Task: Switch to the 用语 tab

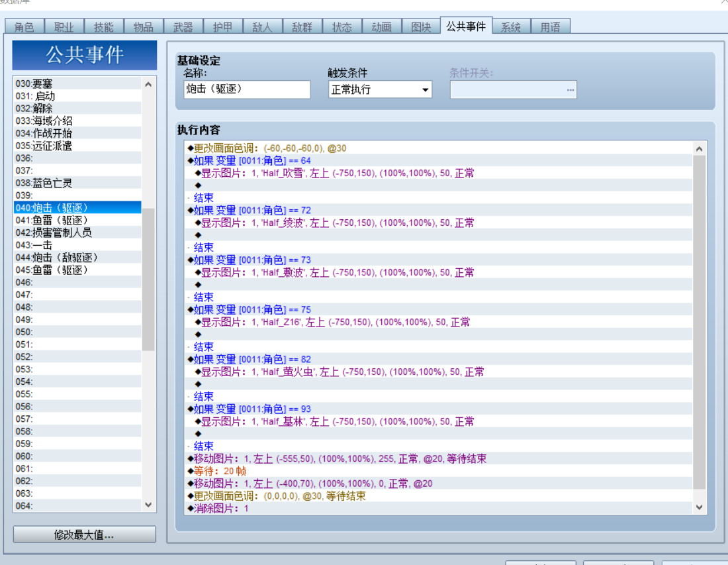Action: (x=550, y=27)
